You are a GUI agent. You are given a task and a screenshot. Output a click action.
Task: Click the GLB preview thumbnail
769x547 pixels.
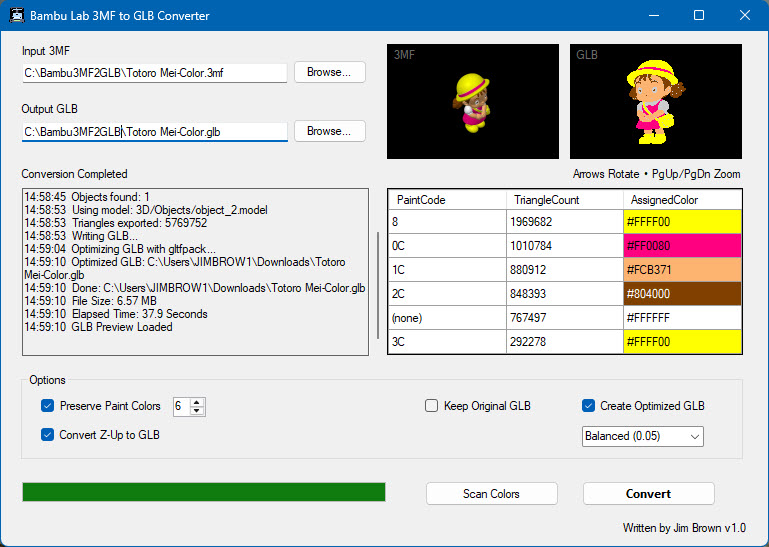pos(656,102)
